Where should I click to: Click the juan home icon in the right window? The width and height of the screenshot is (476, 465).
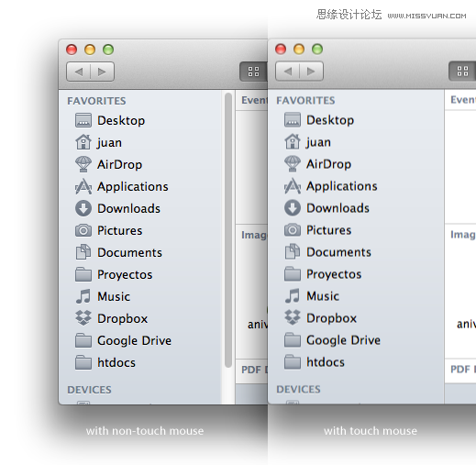pos(293,141)
